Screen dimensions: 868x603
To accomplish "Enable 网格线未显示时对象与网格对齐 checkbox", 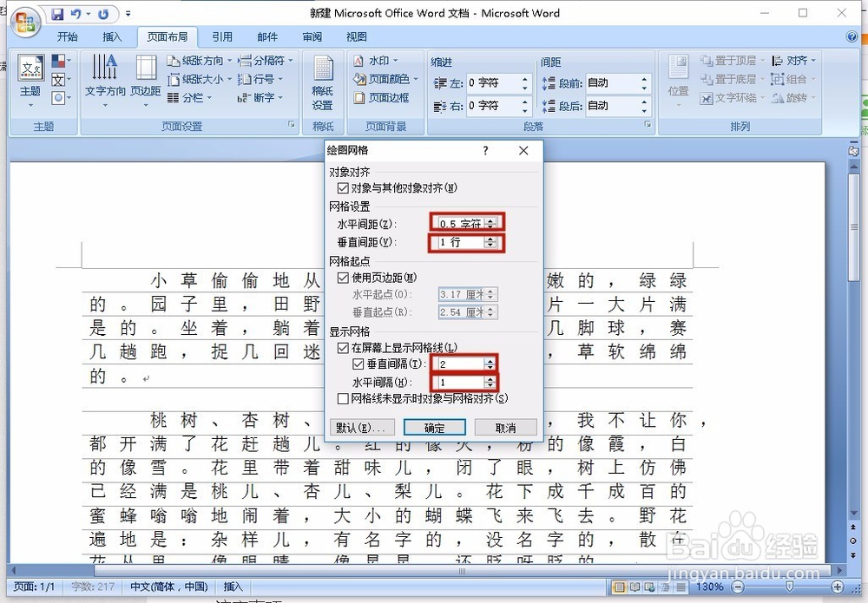I will point(343,398).
